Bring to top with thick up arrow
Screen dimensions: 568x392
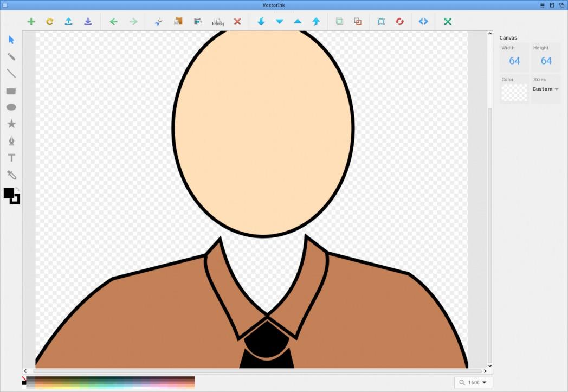pyautogui.click(x=316, y=22)
